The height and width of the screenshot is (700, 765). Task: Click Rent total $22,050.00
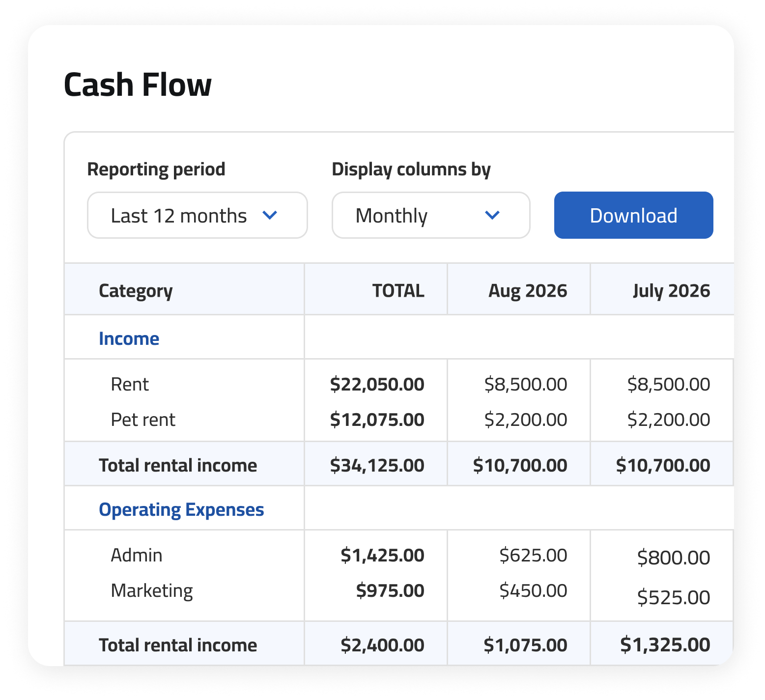(377, 384)
